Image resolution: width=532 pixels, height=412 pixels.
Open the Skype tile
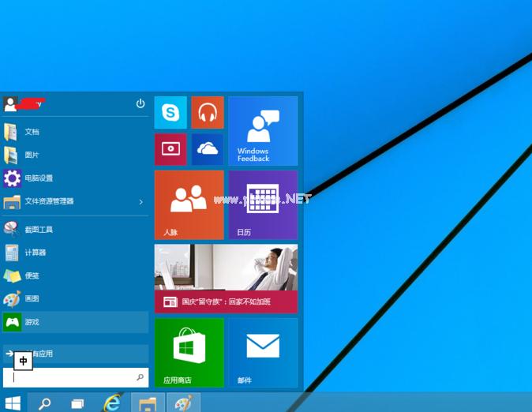[x=170, y=112]
